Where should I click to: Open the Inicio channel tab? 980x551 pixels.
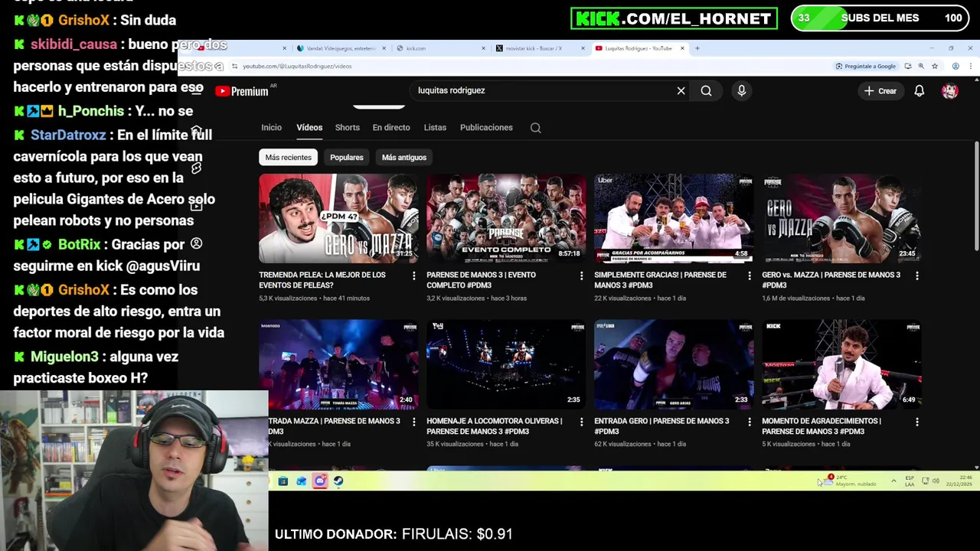(x=271, y=128)
